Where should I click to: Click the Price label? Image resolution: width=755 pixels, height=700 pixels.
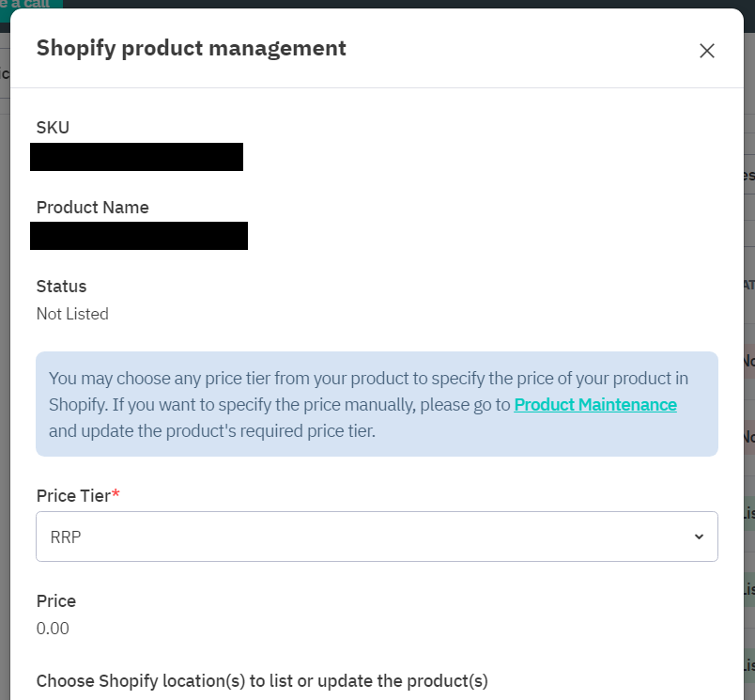pos(56,601)
